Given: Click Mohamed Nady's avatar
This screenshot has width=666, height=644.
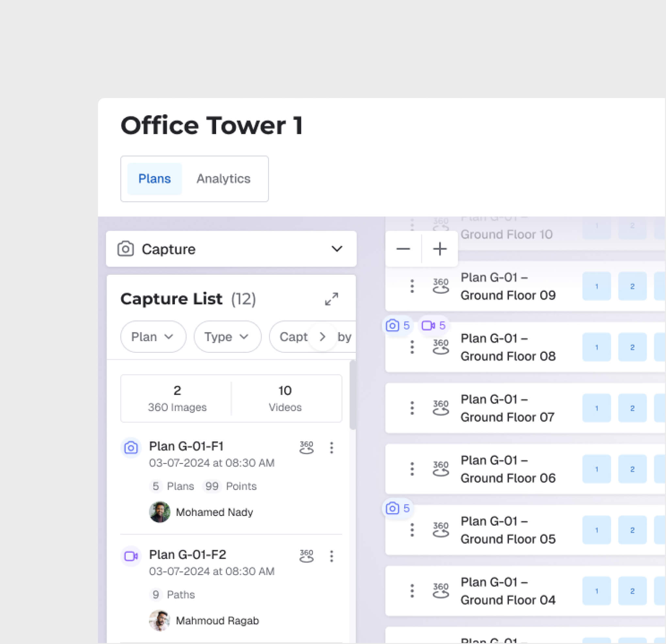Looking at the screenshot, I should pyautogui.click(x=159, y=512).
